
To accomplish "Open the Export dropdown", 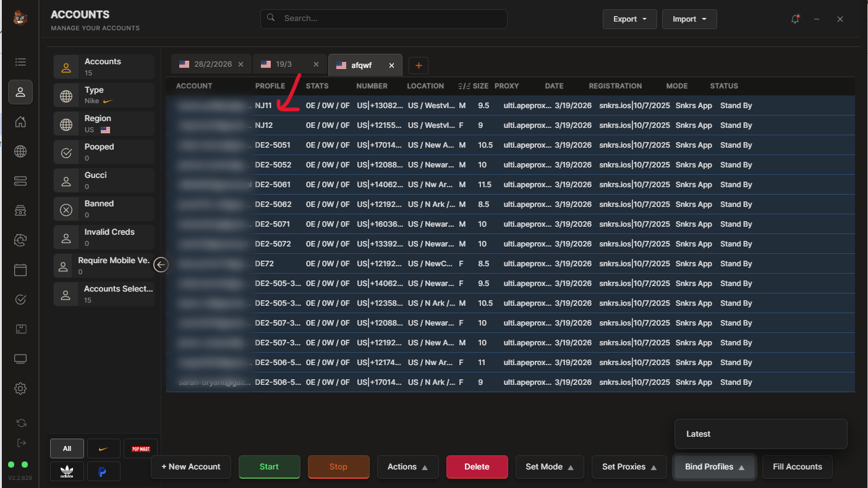I will click(629, 19).
